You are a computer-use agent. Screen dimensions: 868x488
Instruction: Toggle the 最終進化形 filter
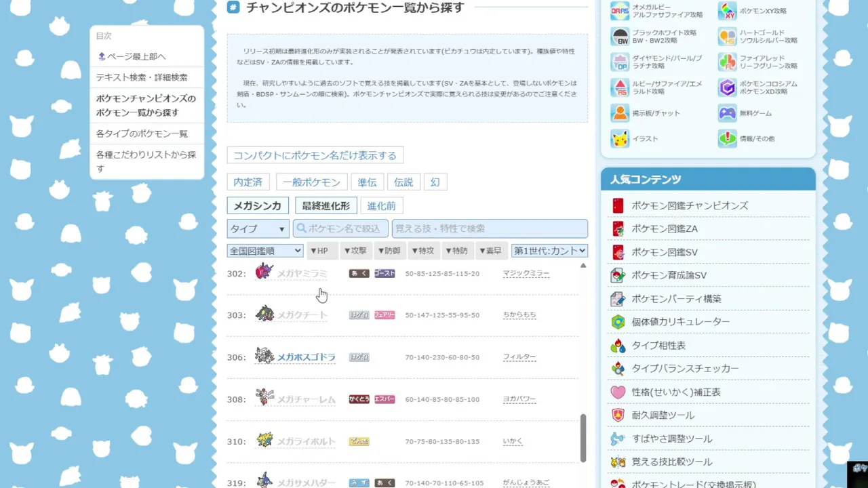326,206
